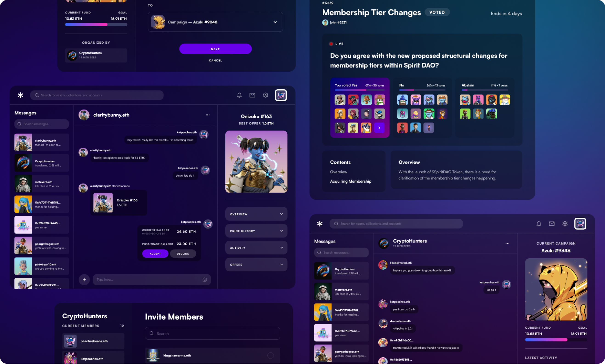Click the asterisk logo in the CryptoHunters window
605x364 pixels.
click(320, 224)
